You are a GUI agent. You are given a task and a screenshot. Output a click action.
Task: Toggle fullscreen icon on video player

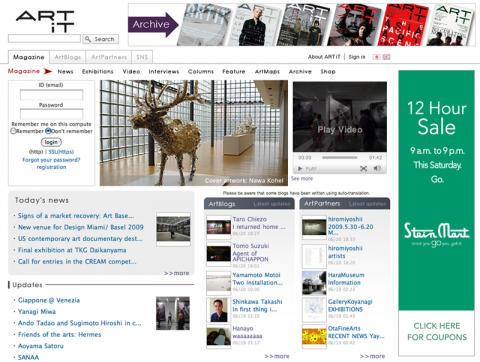[x=363, y=168]
